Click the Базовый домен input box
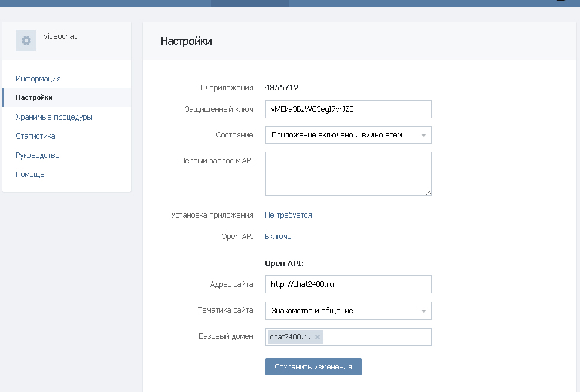Viewport: 580px width, 392px height. 377,337
